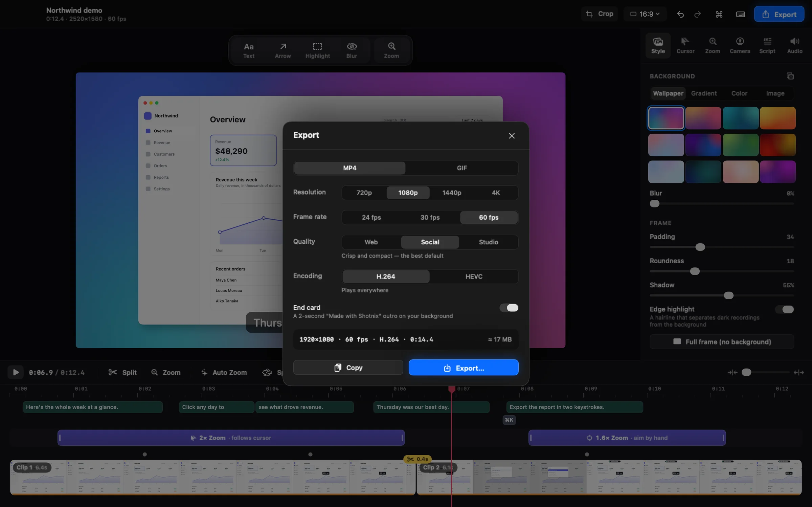The image size is (812, 507).
Task: Switch to the Zoom panel tab
Action: (713, 45)
